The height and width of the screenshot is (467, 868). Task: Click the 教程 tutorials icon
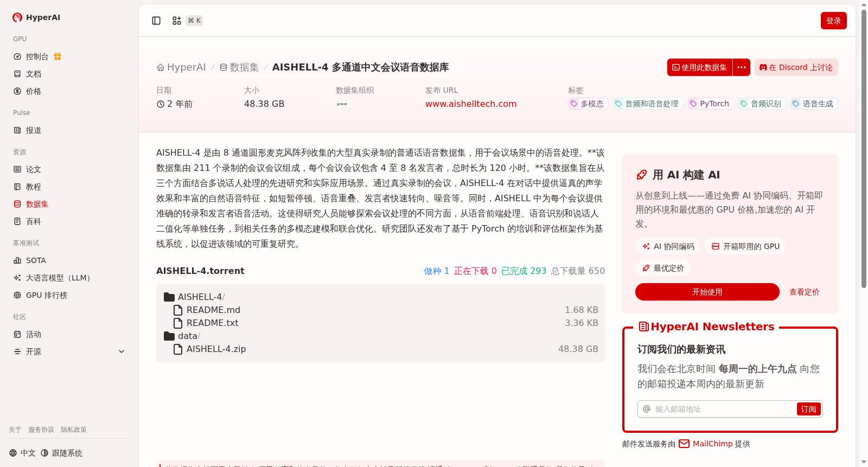(x=17, y=187)
